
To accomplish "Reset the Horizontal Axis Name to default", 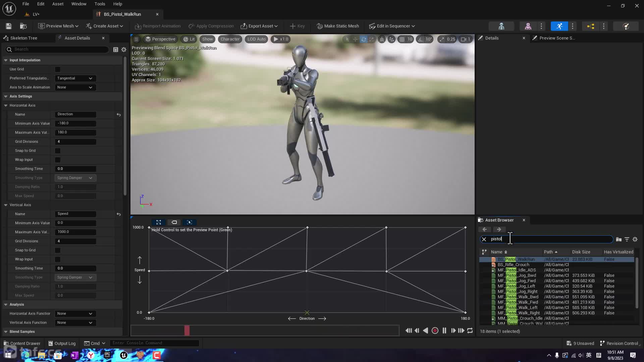I will (x=119, y=115).
